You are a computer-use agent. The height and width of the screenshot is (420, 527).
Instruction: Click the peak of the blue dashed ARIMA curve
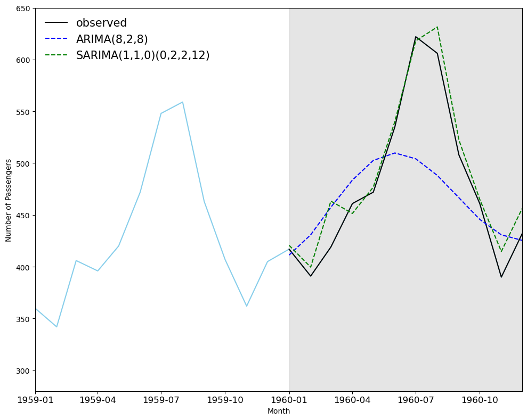[394, 153]
